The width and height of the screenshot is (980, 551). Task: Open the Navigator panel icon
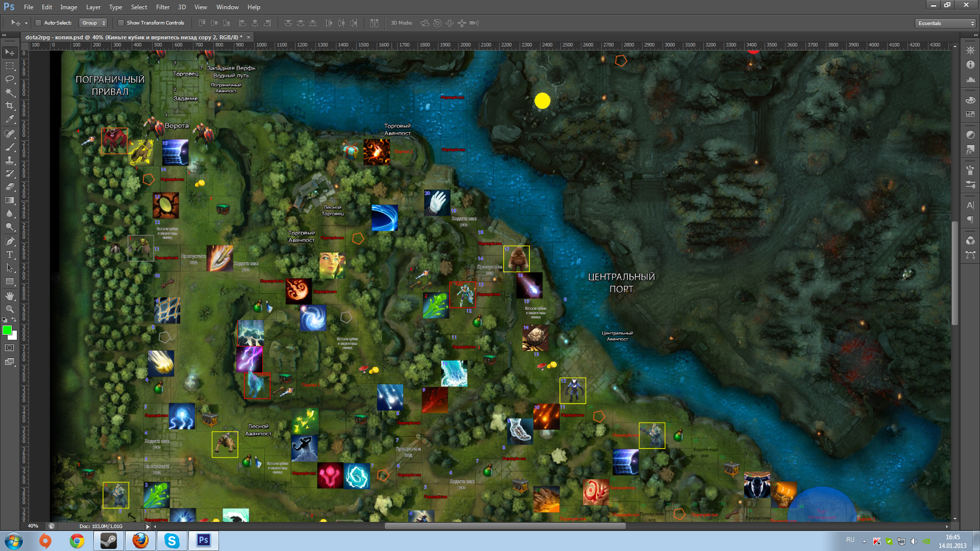(x=970, y=51)
